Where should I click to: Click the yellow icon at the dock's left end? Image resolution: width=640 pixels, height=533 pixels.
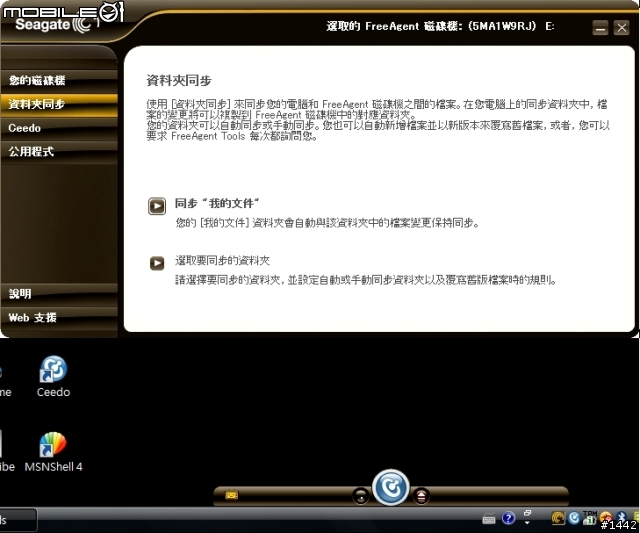coord(231,495)
